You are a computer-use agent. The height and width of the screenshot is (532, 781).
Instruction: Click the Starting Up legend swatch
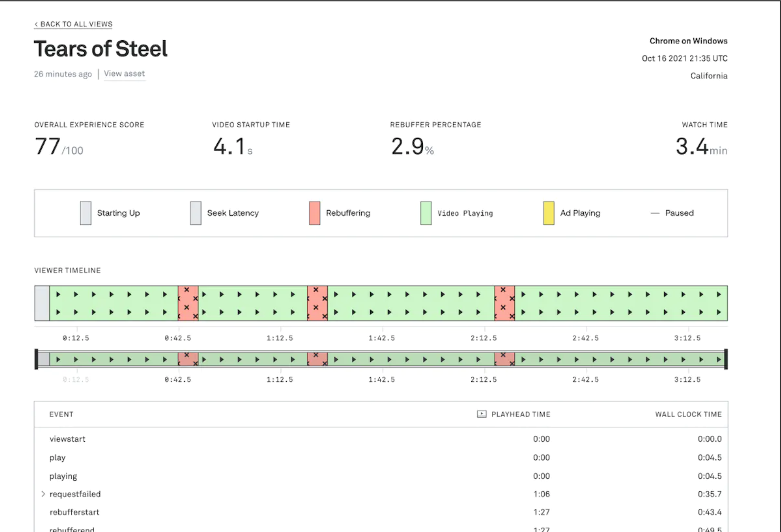pyautogui.click(x=85, y=213)
